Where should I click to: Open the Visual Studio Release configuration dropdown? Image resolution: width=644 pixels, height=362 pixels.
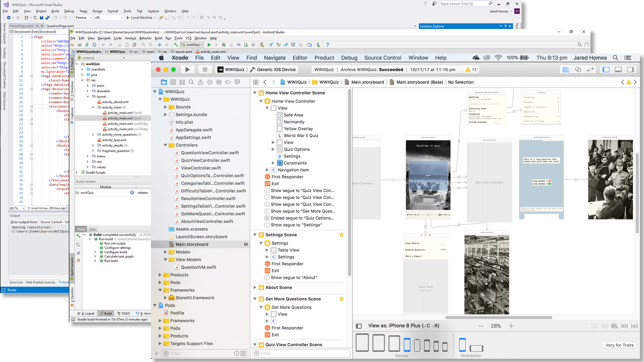tap(83, 18)
